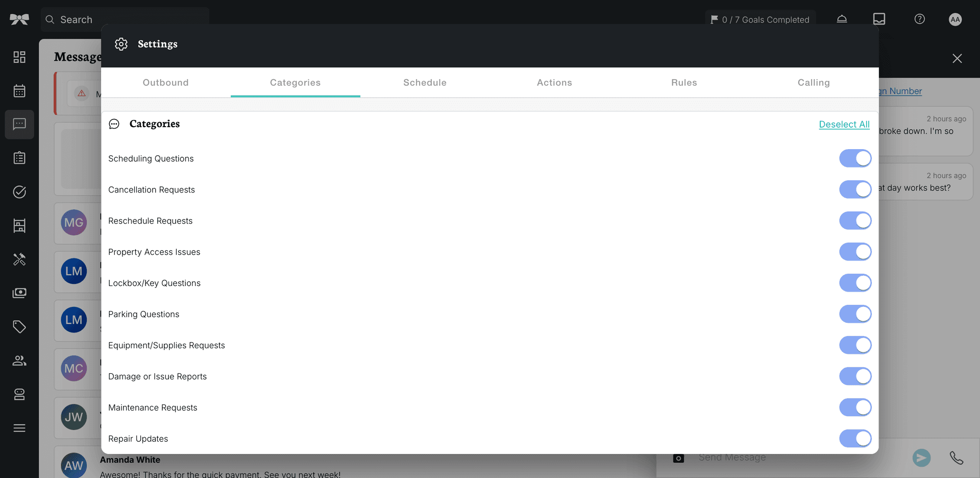Open the Rules settings tab
This screenshot has width=980, height=478.
(683, 82)
